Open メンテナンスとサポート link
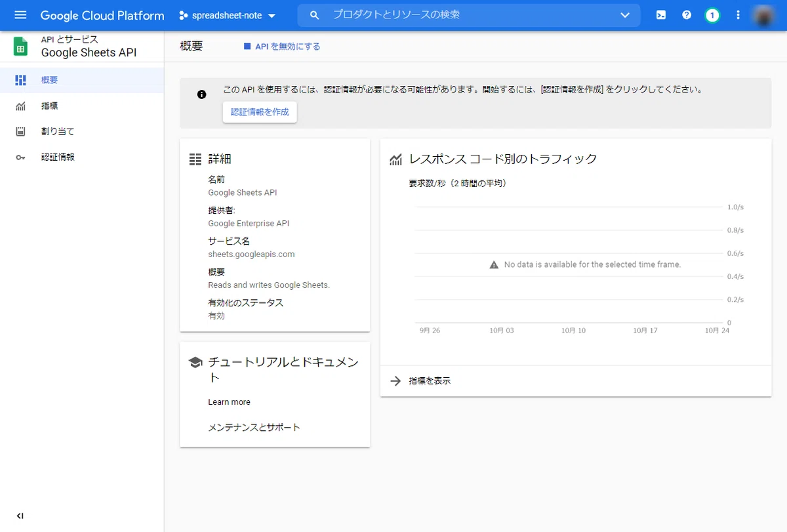 click(x=254, y=428)
